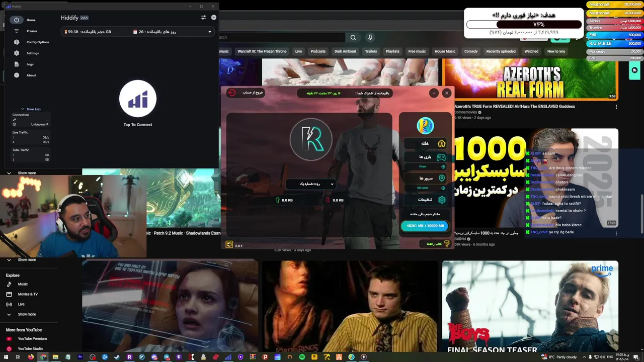Select the Comedy filter chip
The image size is (644, 362).
click(x=471, y=51)
